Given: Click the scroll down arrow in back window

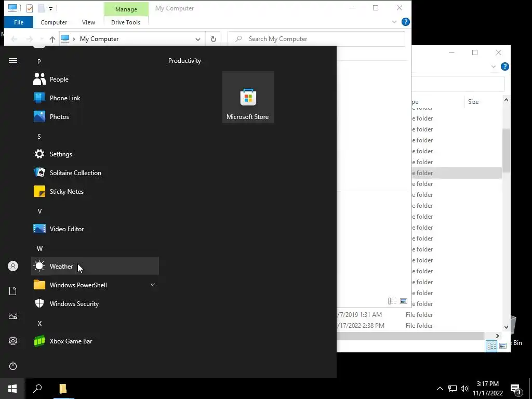Looking at the screenshot, I should pos(506,327).
